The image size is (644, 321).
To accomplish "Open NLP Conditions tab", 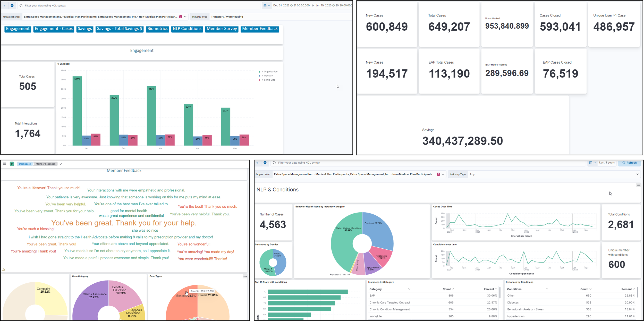I will [187, 29].
